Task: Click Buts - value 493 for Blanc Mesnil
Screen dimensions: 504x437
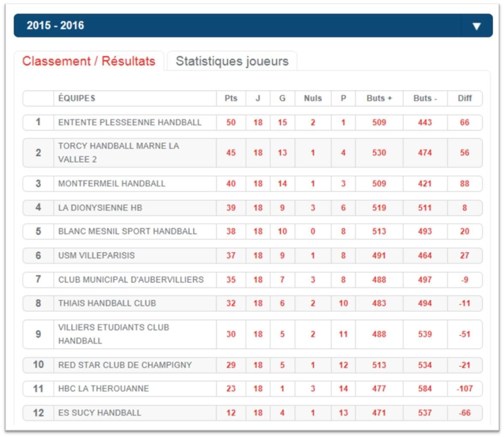Action: [x=425, y=231]
